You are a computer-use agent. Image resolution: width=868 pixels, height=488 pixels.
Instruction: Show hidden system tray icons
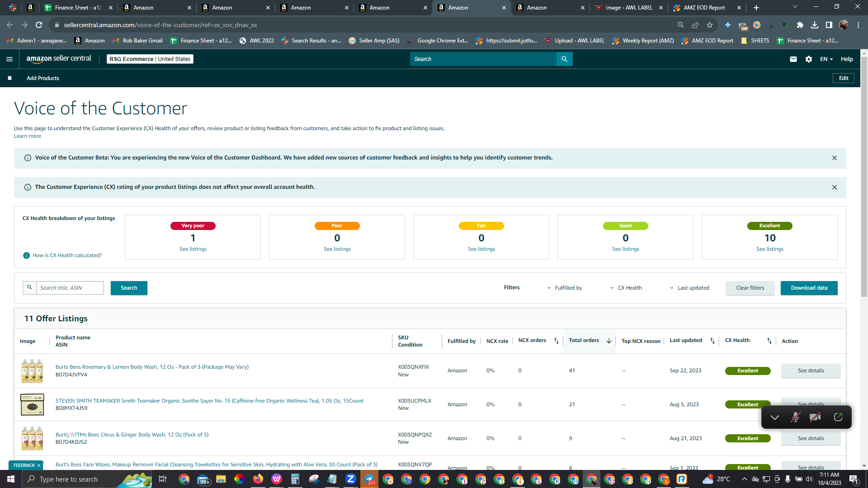point(744,479)
